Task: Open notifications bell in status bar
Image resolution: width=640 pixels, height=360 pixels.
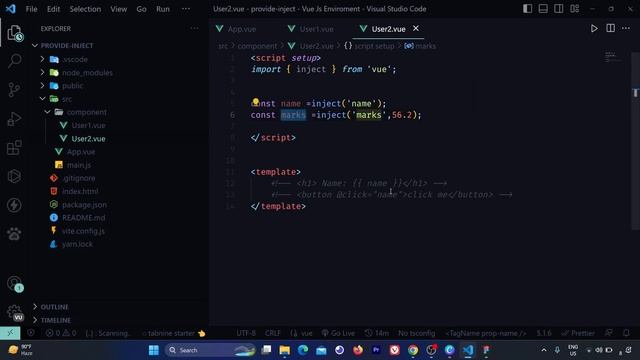Action: point(626,333)
